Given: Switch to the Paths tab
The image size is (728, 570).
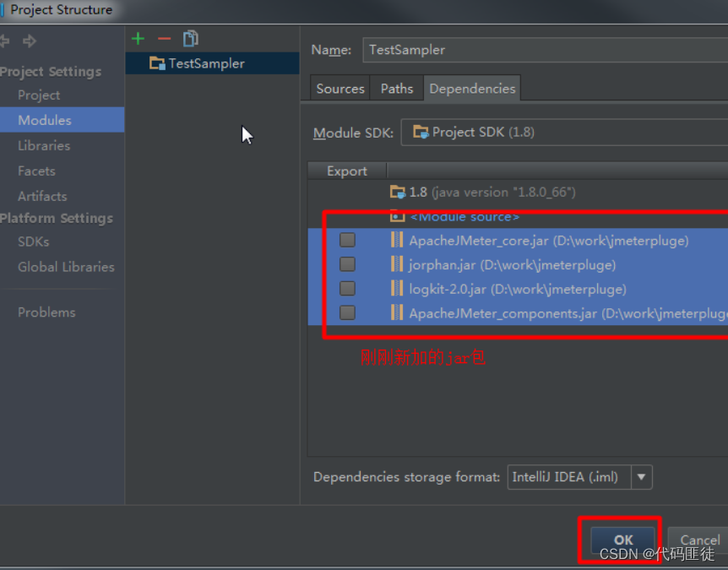Looking at the screenshot, I should (396, 88).
